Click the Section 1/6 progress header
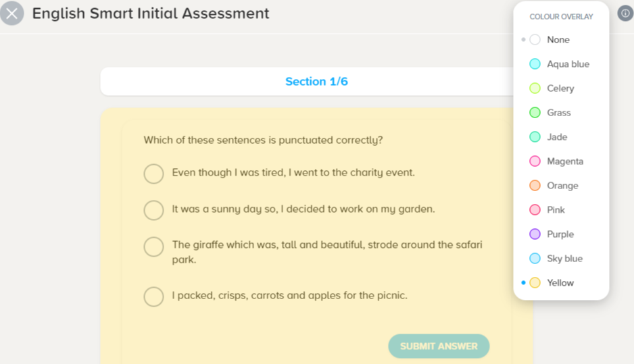Viewport: 634px width, 364px height. tap(316, 82)
